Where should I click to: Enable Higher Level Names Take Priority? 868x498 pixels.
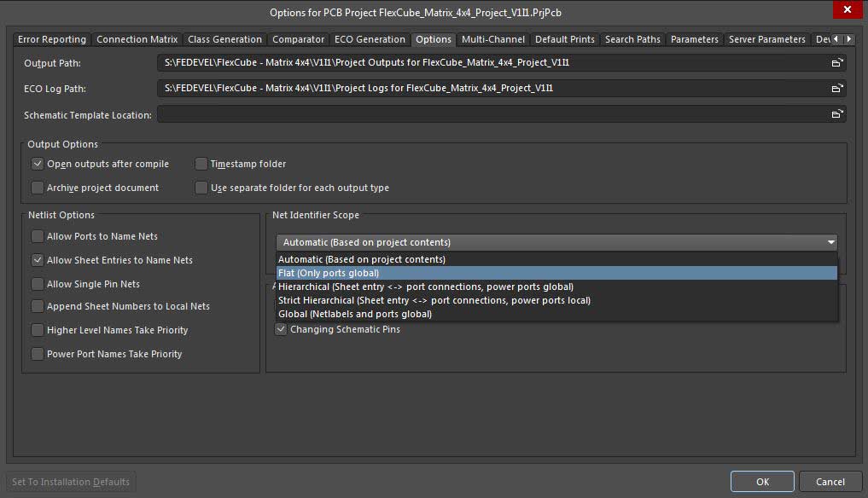[x=38, y=330]
